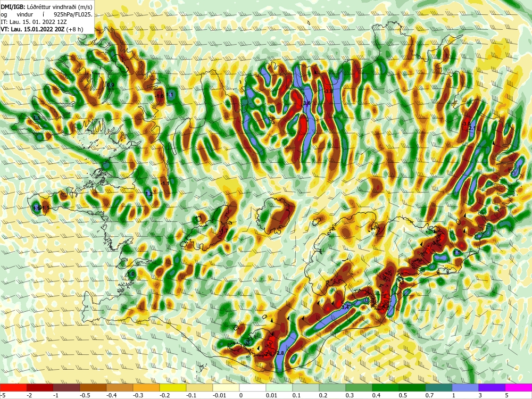Click the "0.01" legend label
Viewport: 532px width, 399px height.
pyautogui.click(x=271, y=395)
